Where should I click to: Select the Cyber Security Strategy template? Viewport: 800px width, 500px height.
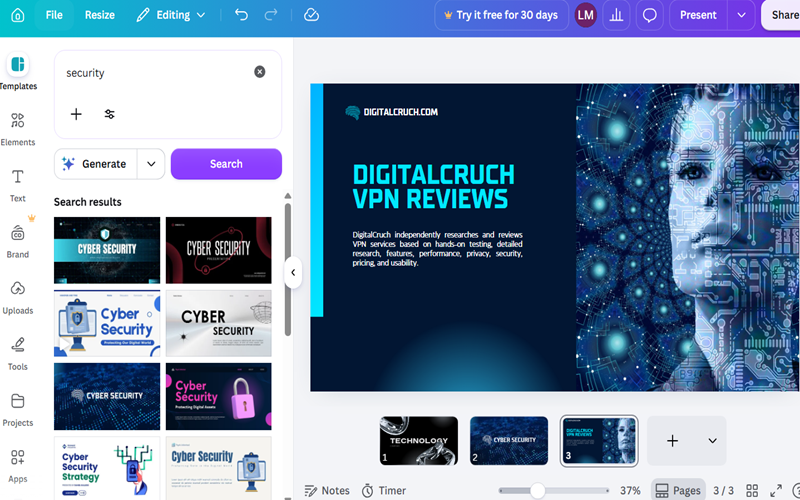tap(107, 468)
